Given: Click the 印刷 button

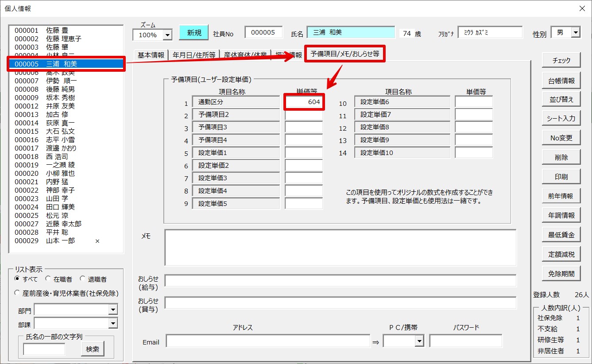Looking at the screenshot, I should 561,177.
